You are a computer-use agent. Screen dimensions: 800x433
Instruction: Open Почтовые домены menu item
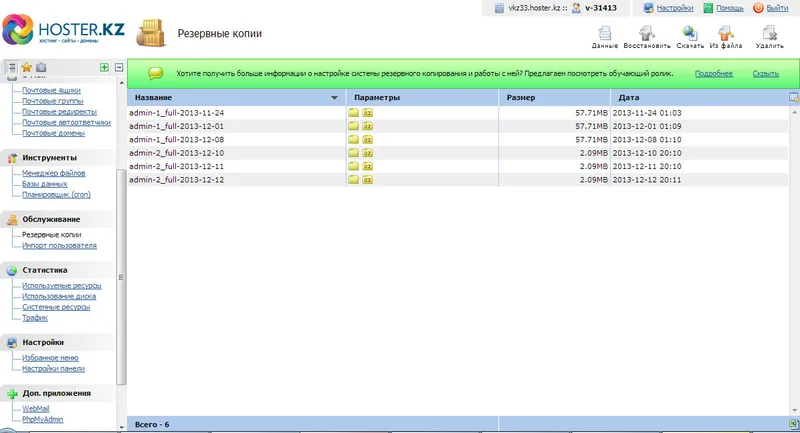click(x=53, y=133)
